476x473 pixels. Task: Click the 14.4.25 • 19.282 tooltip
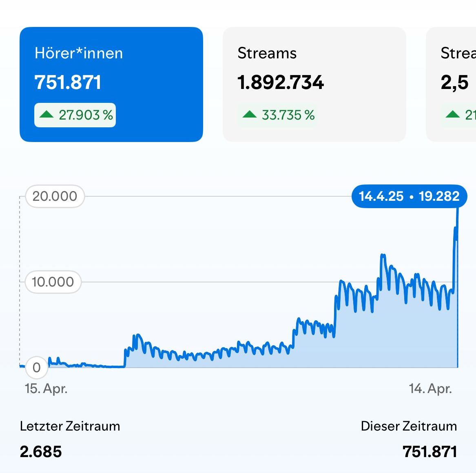pos(409,196)
